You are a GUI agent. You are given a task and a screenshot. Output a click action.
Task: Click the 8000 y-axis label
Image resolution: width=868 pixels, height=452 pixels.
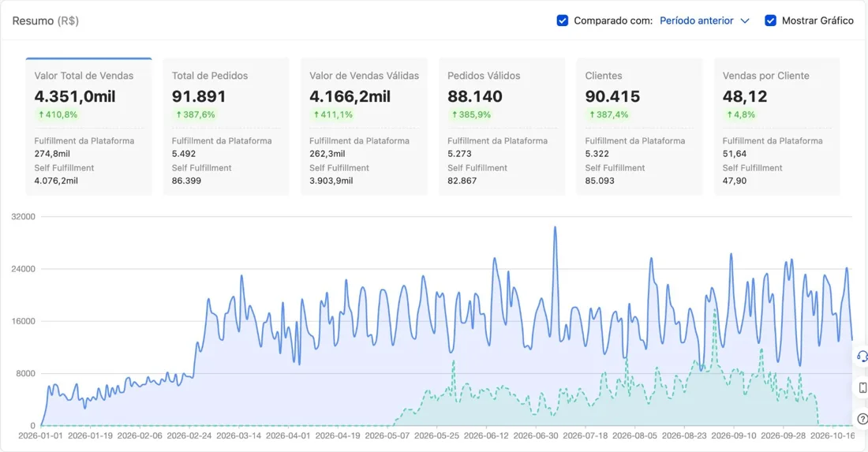click(25, 373)
